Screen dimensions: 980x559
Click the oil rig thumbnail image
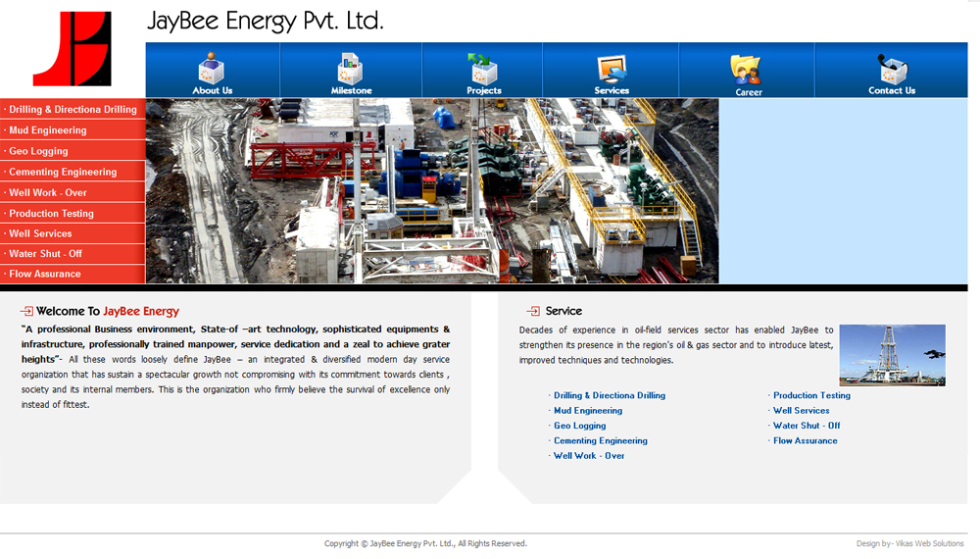click(x=892, y=355)
